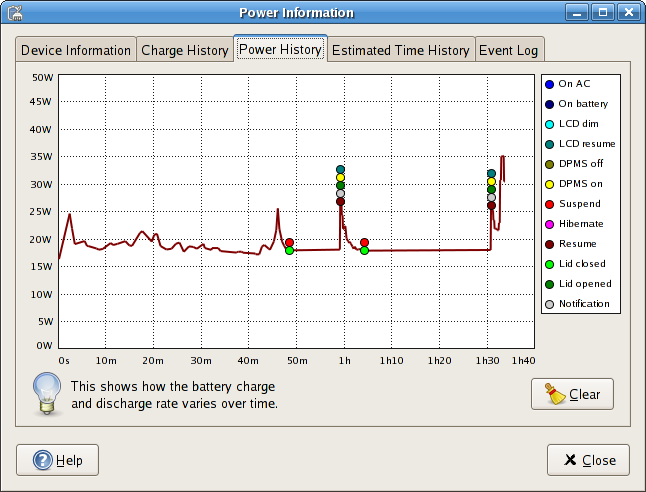This screenshot has height=492, width=646.
Task: Click the Notification gray legend dot
Action: click(x=549, y=304)
